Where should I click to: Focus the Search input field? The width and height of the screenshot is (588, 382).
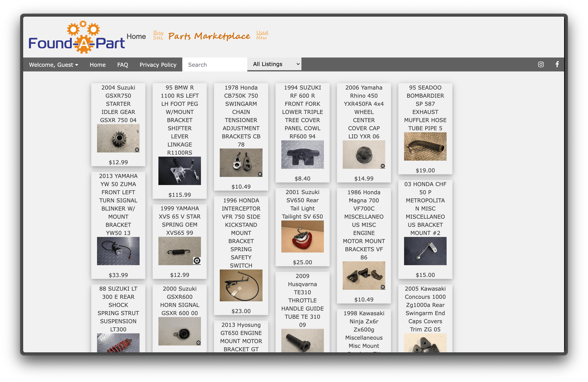(215, 65)
